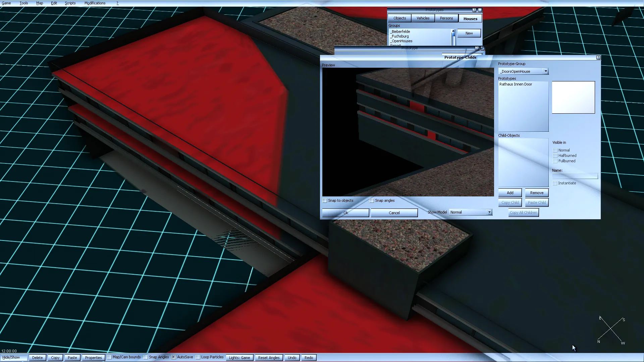Viewport: 644px width, 362px height.
Task: Click the Groups list scroll up arrow
Action: point(453,31)
